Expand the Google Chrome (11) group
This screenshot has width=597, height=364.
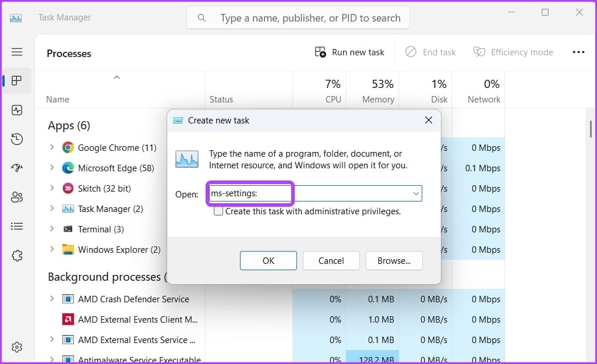click(52, 147)
